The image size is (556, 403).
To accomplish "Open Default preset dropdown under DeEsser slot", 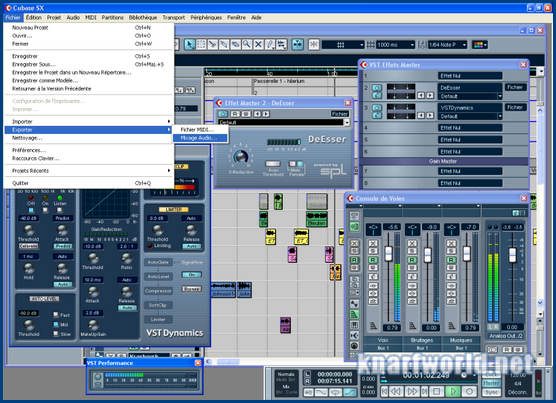I will coord(500,96).
